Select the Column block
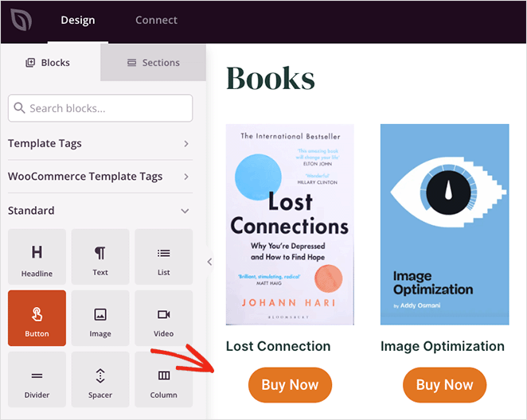The height and width of the screenshot is (420, 527). click(x=164, y=379)
